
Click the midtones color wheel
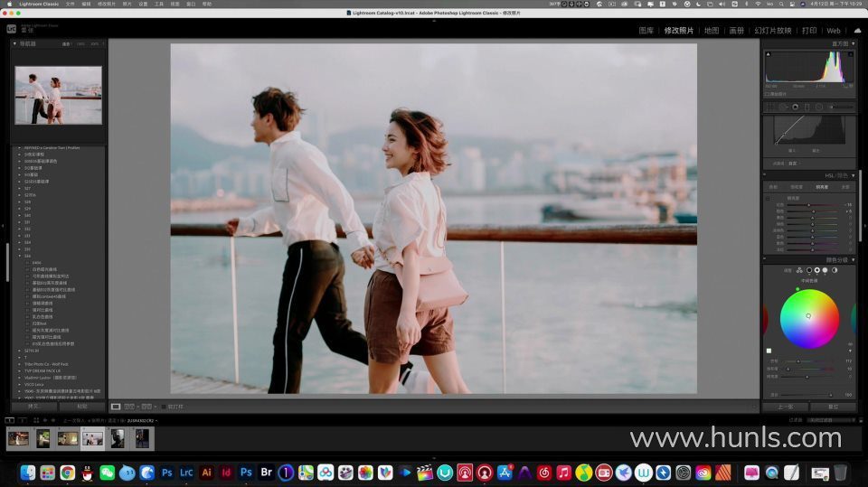pyautogui.click(x=808, y=318)
